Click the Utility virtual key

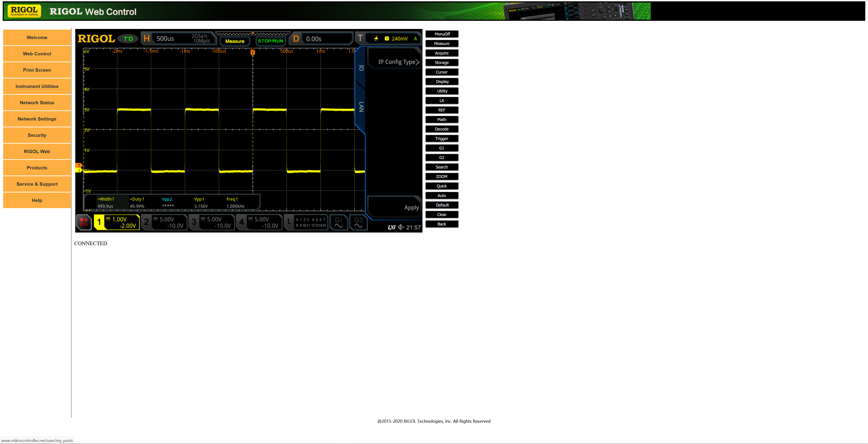click(442, 91)
